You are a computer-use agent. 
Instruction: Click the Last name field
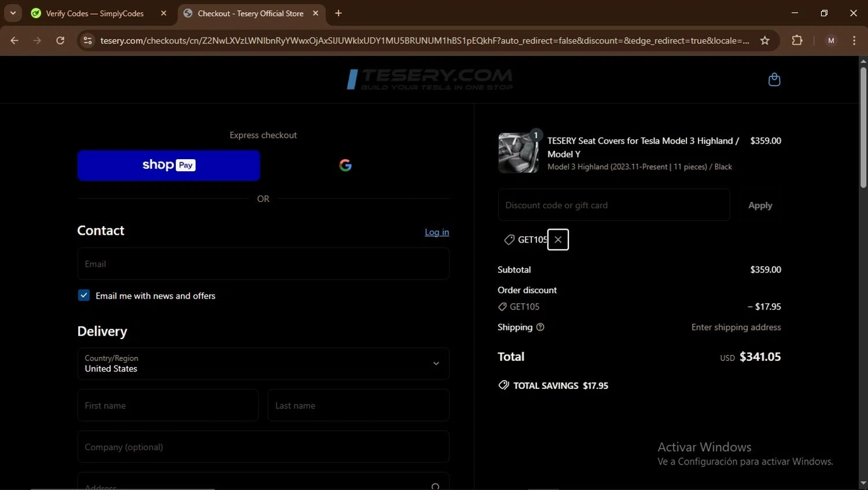click(359, 405)
